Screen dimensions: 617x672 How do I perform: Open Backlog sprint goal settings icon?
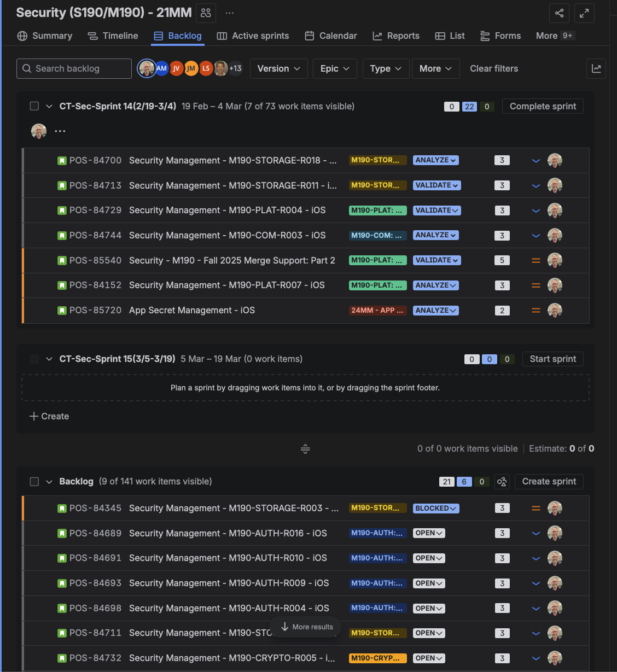coord(502,482)
